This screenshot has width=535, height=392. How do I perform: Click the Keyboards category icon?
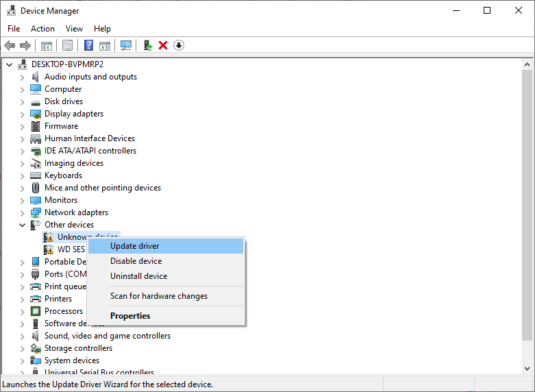pyautogui.click(x=36, y=175)
